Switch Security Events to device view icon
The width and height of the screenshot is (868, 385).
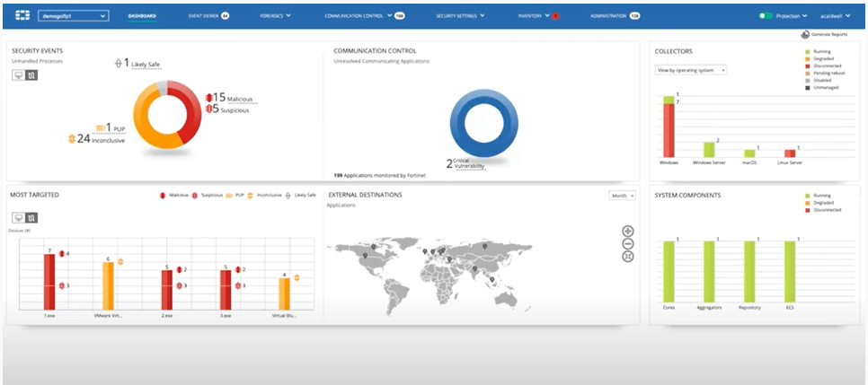pyautogui.click(x=18, y=75)
